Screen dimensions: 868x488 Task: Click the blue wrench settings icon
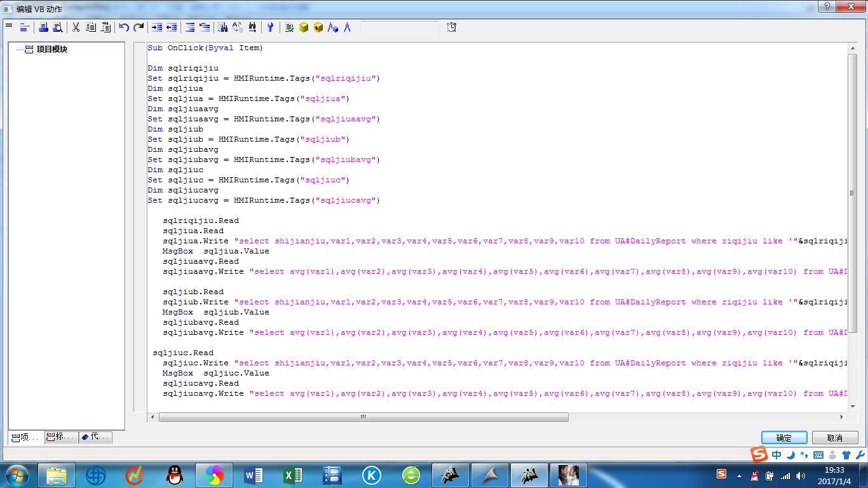pos(270,27)
